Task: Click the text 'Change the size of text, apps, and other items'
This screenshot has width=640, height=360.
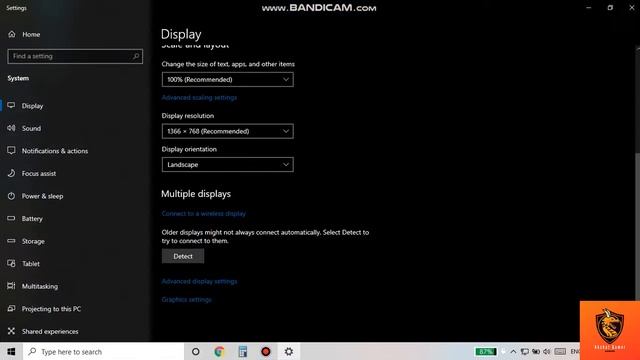Action: 228,64
